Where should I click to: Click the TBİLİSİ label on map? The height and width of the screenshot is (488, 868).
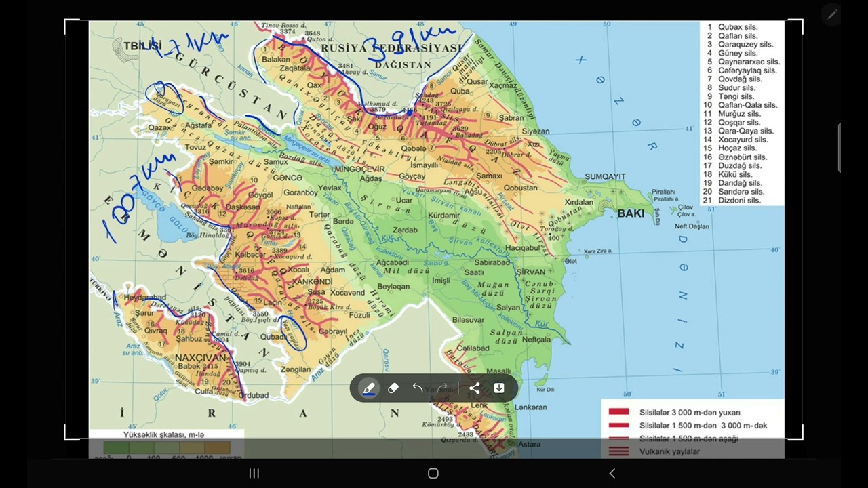pyautogui.click(x=142, y=45)
